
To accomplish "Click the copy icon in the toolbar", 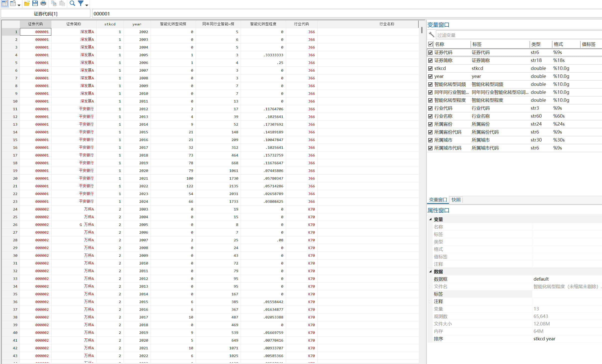I will coord(54,3).
